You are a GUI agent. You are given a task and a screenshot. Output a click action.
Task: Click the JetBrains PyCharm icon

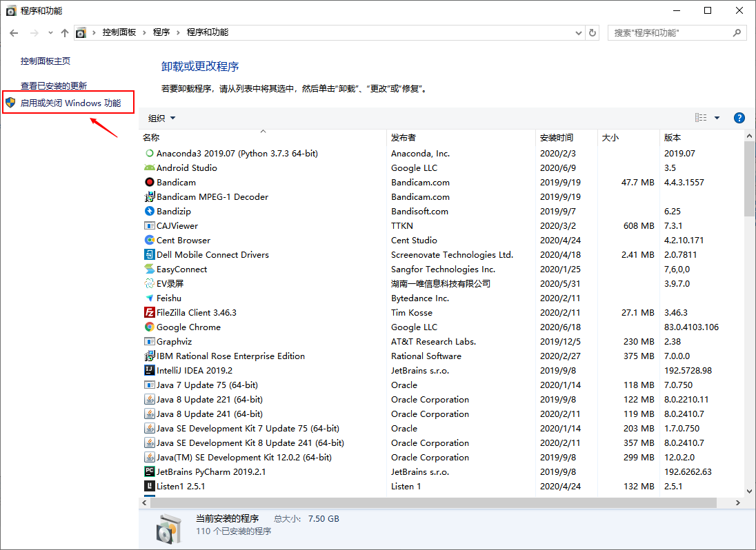coord(150,471)
